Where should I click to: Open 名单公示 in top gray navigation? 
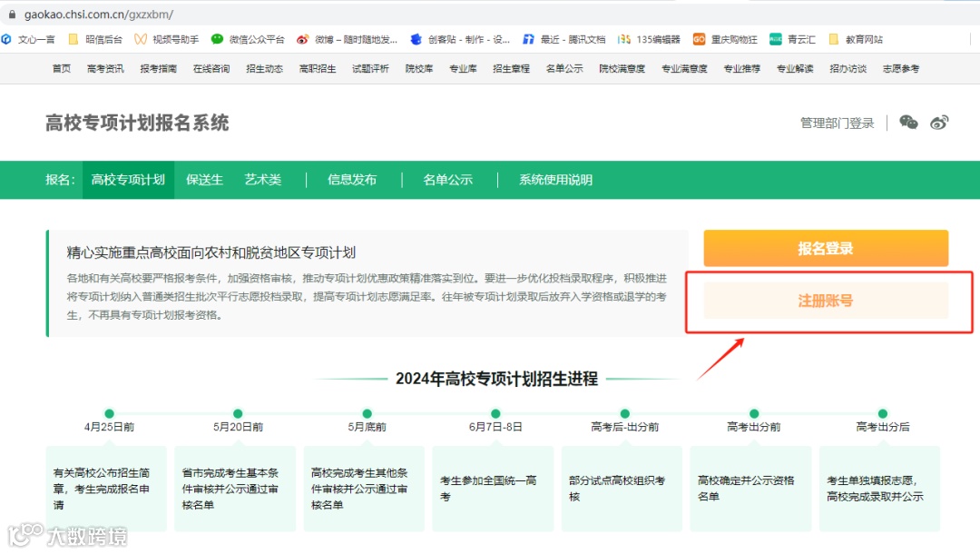pos(564,69)
